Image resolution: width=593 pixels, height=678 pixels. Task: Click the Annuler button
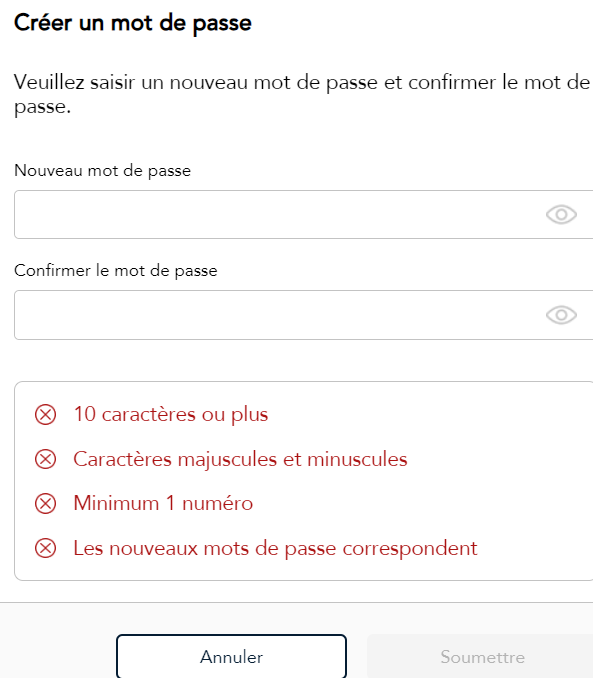click(231, 656)
